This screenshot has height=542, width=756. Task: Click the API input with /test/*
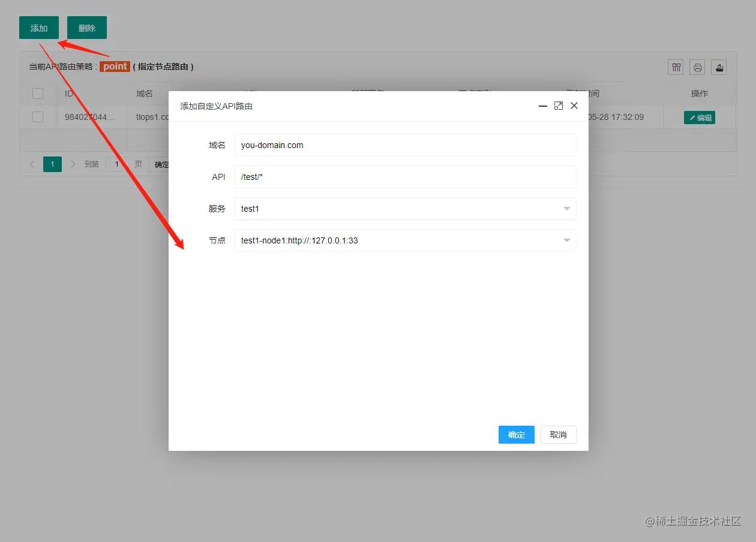pos(406,177)
